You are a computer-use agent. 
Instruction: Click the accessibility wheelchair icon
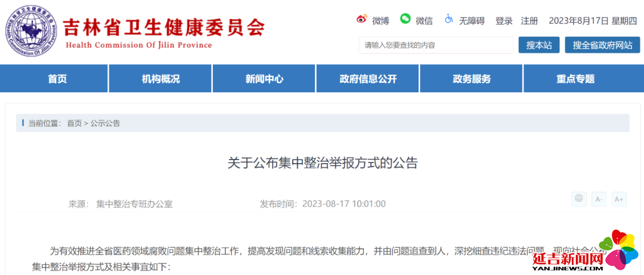pos(448,20)
